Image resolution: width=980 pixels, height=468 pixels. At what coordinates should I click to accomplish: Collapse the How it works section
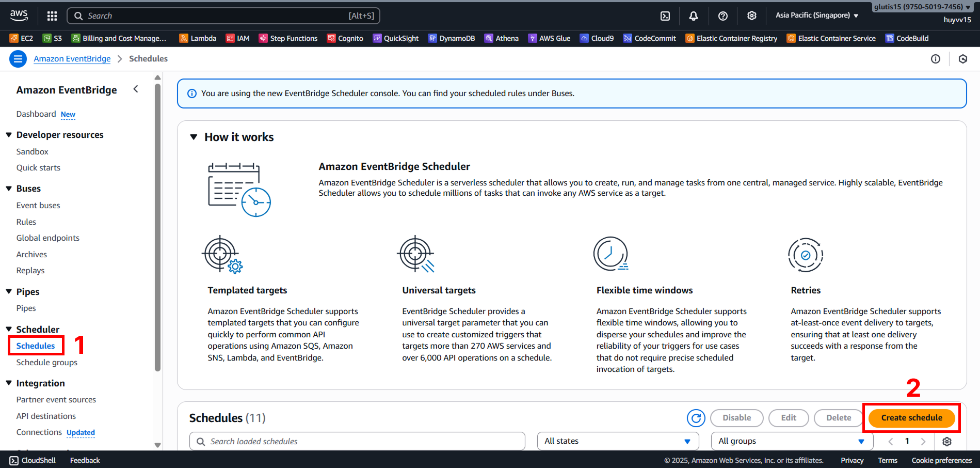click(194, 137)
